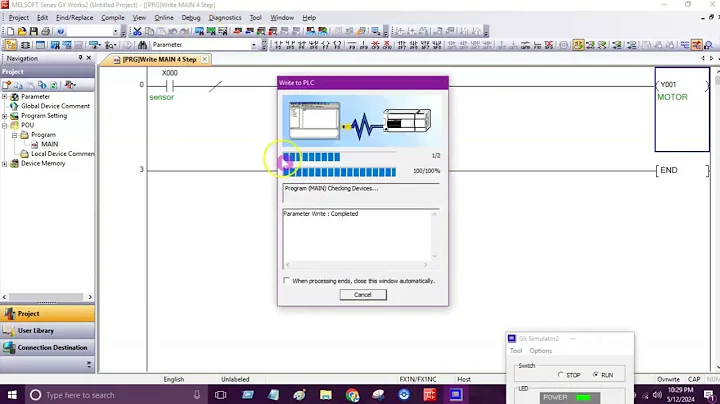Click the Refresh icon in the Project toolbar
The width and height of the screenshot is (720, 404).
pos(53,85)
